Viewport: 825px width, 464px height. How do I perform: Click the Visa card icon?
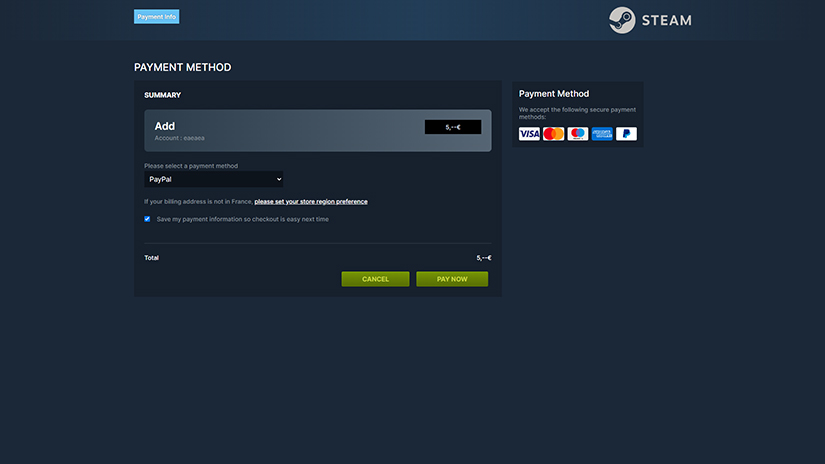529,134
